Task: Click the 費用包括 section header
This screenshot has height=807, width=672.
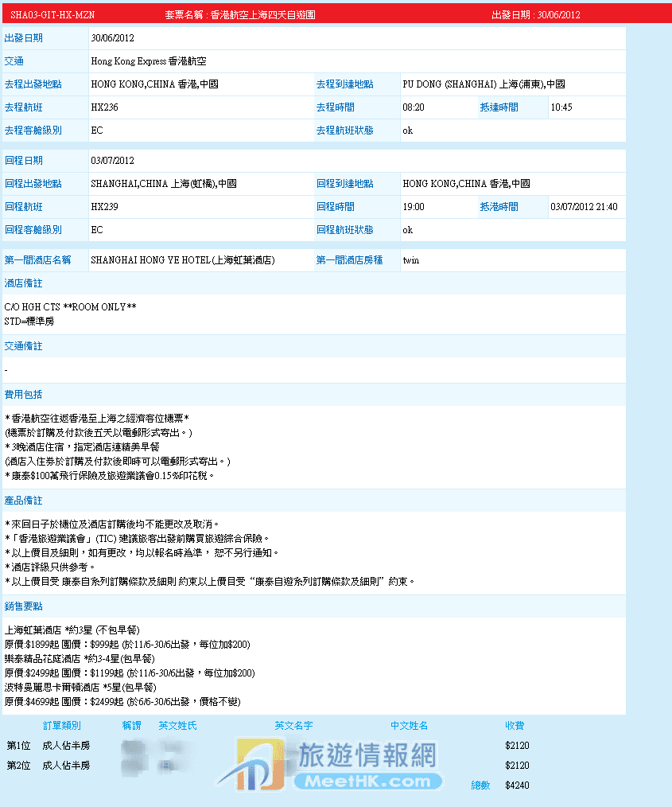Action: pos(24,395)
